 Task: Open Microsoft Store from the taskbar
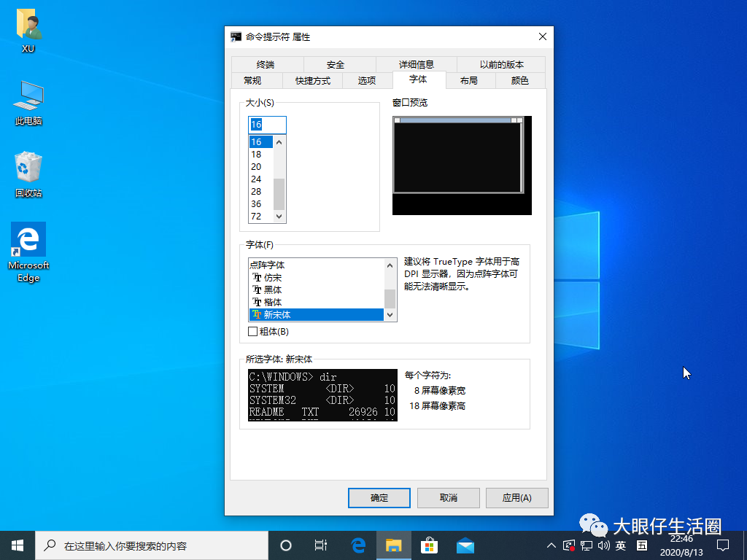(429, 545)
